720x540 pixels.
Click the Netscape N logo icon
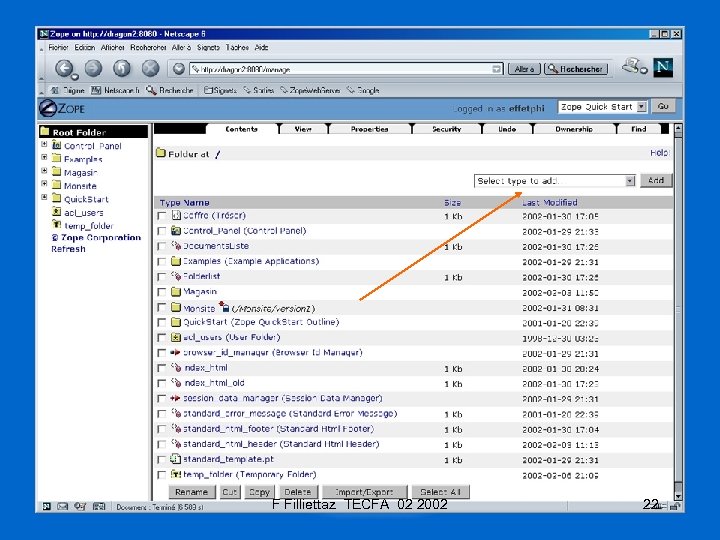click(663, 68)
